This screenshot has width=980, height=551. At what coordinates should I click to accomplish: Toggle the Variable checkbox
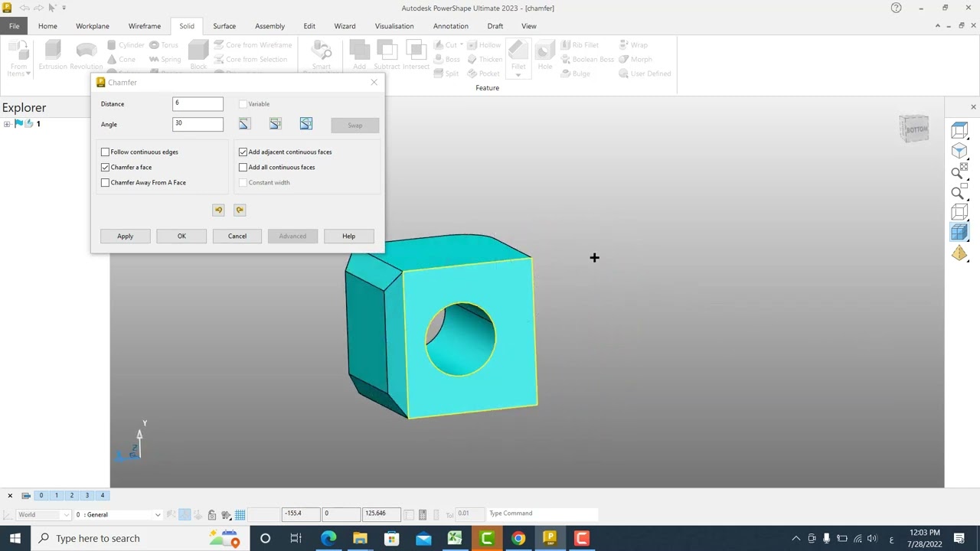(x=243, y=103)
